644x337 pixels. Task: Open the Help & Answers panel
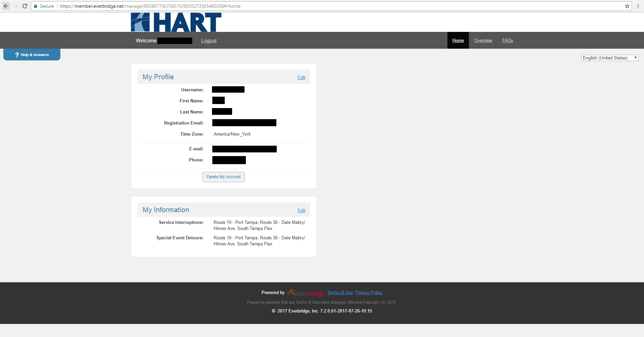pyautogui.click(x=32, y=55)
